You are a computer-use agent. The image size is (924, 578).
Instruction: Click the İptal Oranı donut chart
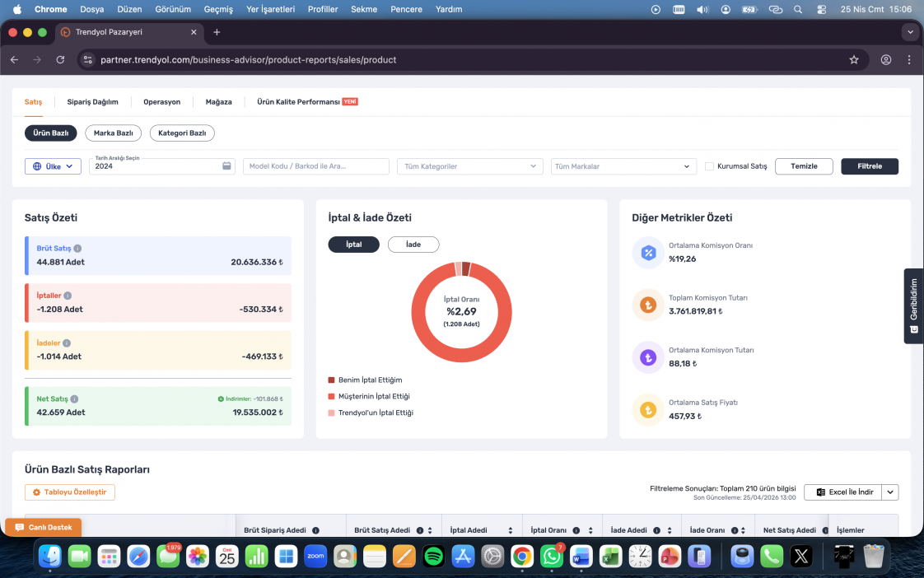click(461, 312)
